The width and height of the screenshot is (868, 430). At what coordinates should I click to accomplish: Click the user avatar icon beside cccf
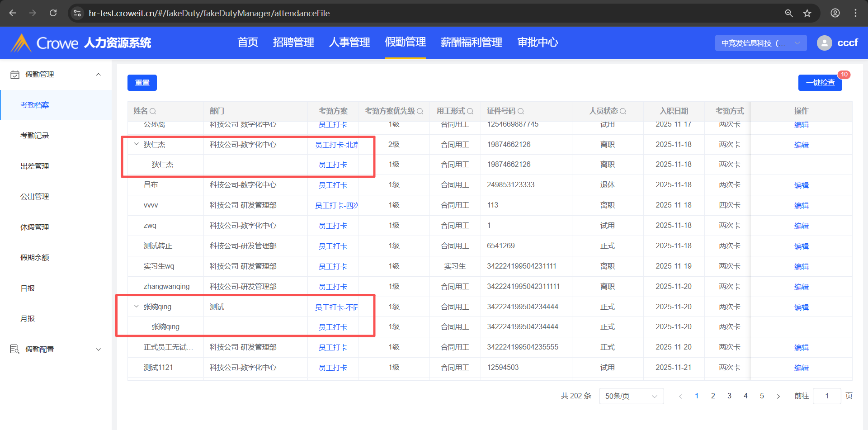tap(824, 43)
